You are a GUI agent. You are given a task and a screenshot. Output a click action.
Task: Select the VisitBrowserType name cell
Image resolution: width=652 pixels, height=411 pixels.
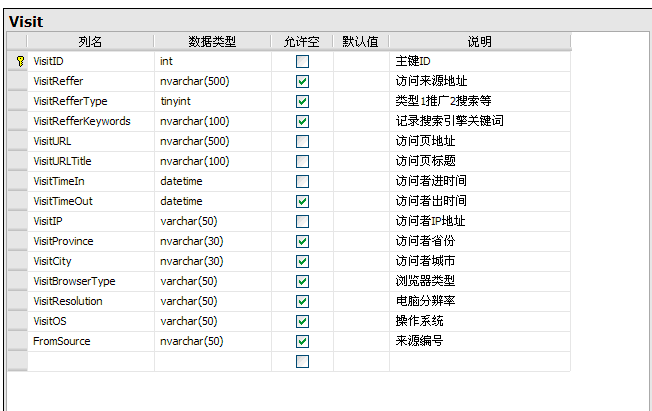click(91, 281)
